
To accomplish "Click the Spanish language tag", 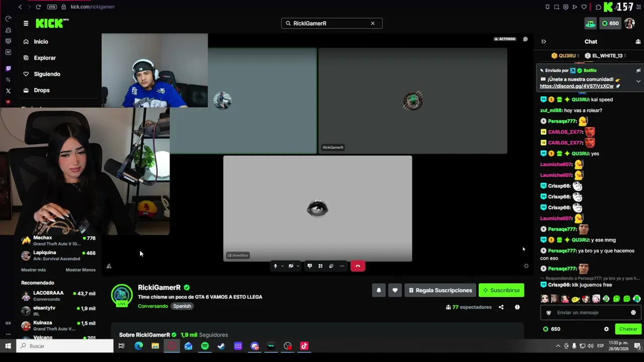I will point(182,306).
